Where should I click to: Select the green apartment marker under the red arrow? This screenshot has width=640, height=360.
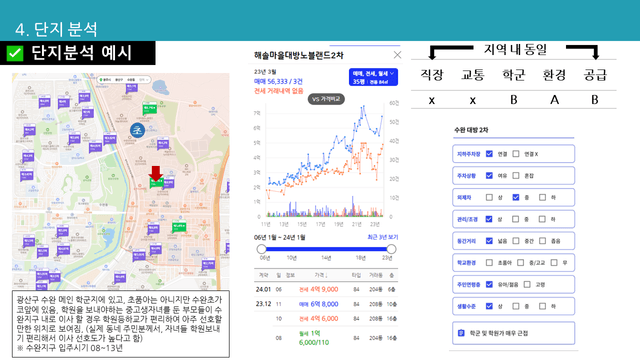pos(156,184)
